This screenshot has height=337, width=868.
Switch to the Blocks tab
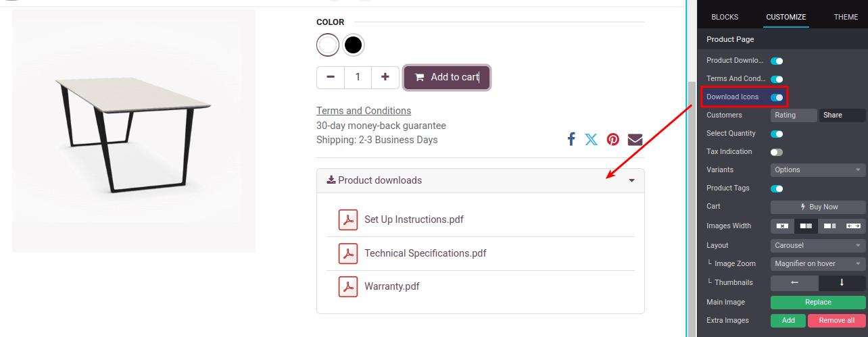[725, 18]
